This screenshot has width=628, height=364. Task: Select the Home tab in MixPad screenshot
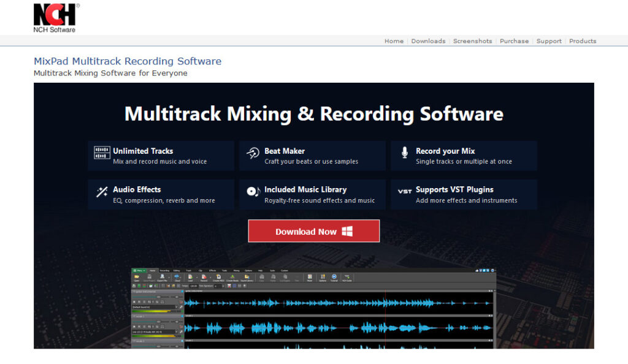coord(153,271)
